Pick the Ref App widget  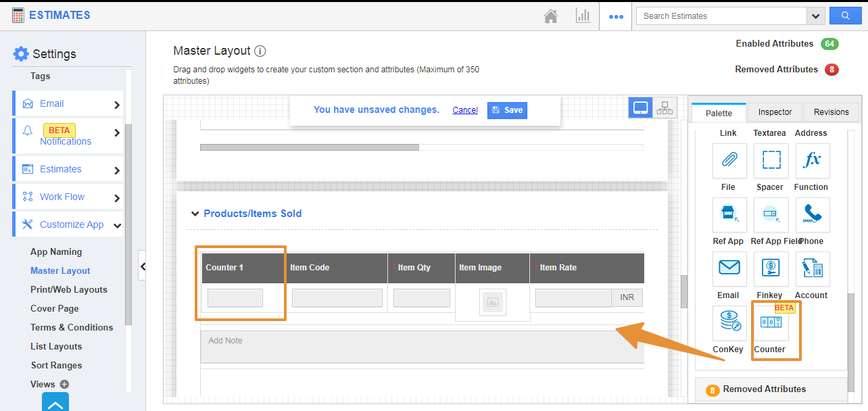pyautogui.click(x=729, y=215)
